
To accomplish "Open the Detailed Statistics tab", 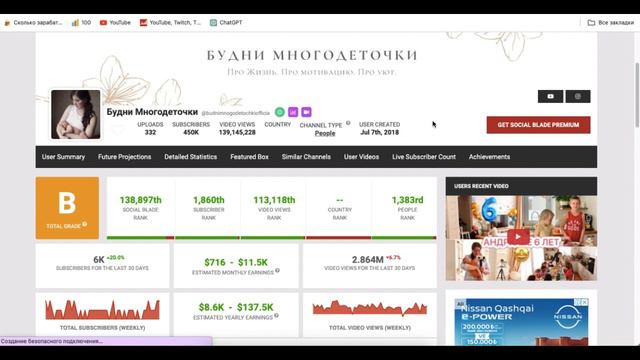I will click(x=191, y=157).
